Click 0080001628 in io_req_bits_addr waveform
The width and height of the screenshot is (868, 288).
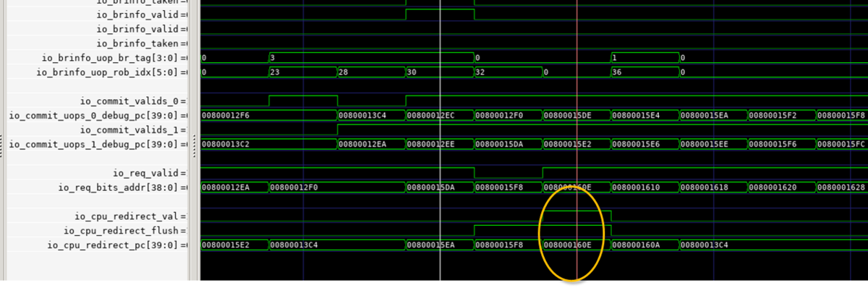[x=842, y=187]
